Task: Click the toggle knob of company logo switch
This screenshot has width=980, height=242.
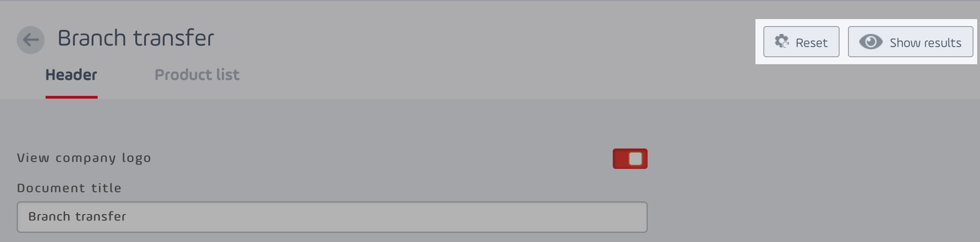Action: [636, 159]
